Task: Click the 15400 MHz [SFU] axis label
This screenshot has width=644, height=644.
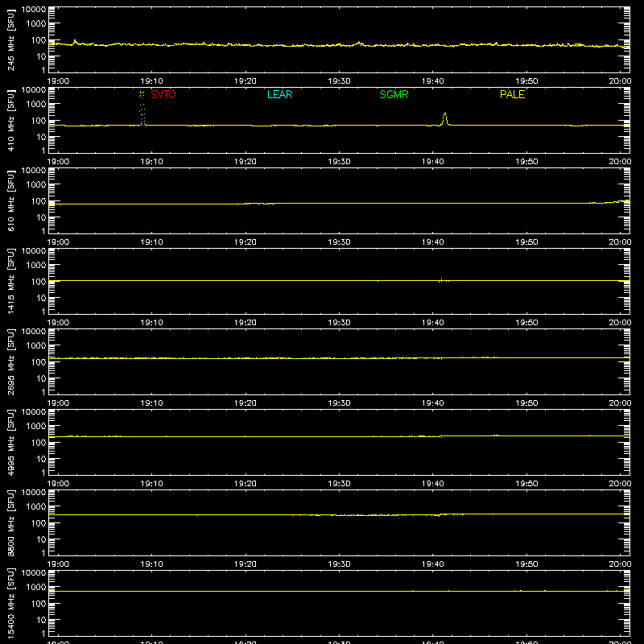Action: point(10,603)
